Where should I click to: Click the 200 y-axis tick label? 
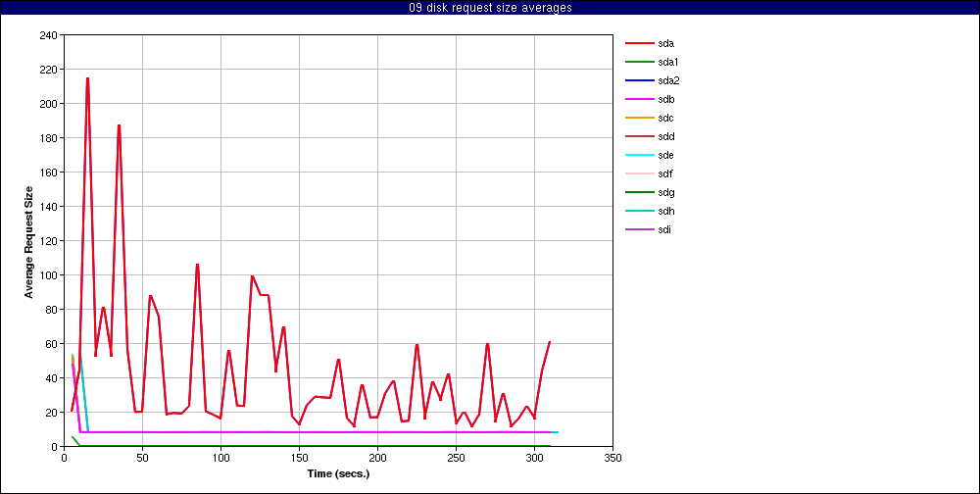[x=49, y=104]
